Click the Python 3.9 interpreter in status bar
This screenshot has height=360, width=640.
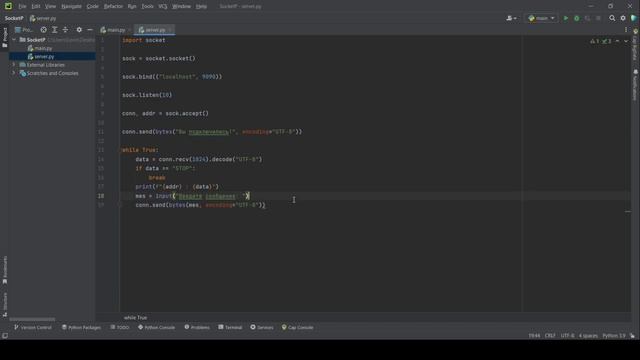(x=614, y=336)
